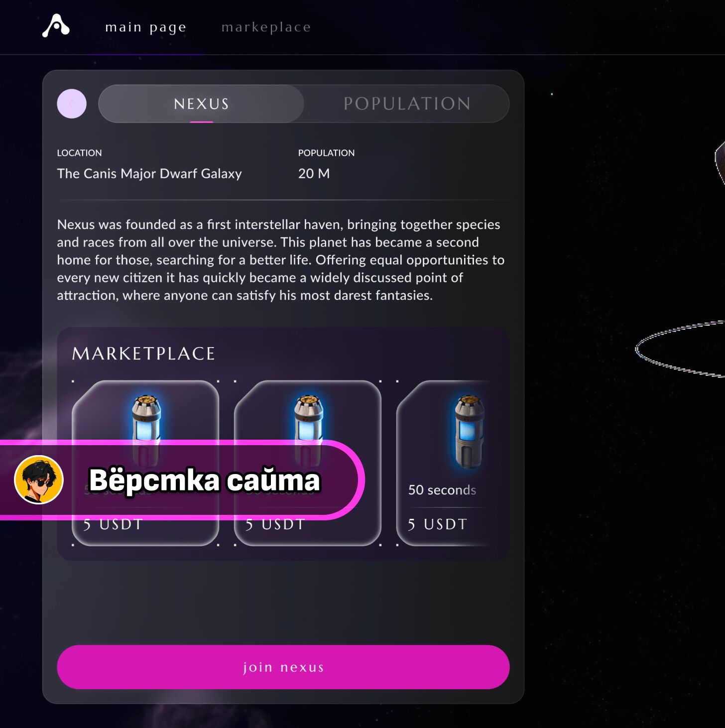Viewport: 725px width, 728px height.
Task: Go back with the round arrow button
Action: [x=72, y=104]
